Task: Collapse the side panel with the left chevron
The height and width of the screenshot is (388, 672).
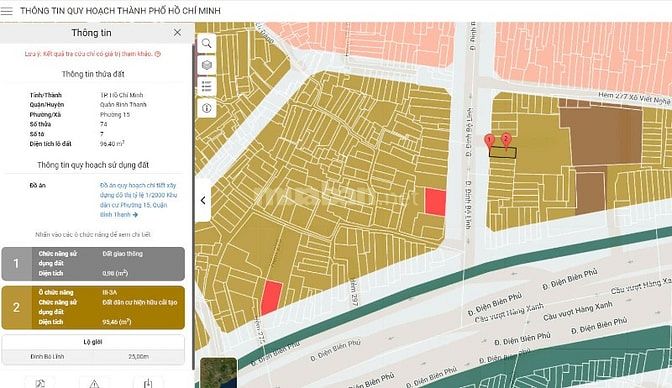Action: pos(203,200)
